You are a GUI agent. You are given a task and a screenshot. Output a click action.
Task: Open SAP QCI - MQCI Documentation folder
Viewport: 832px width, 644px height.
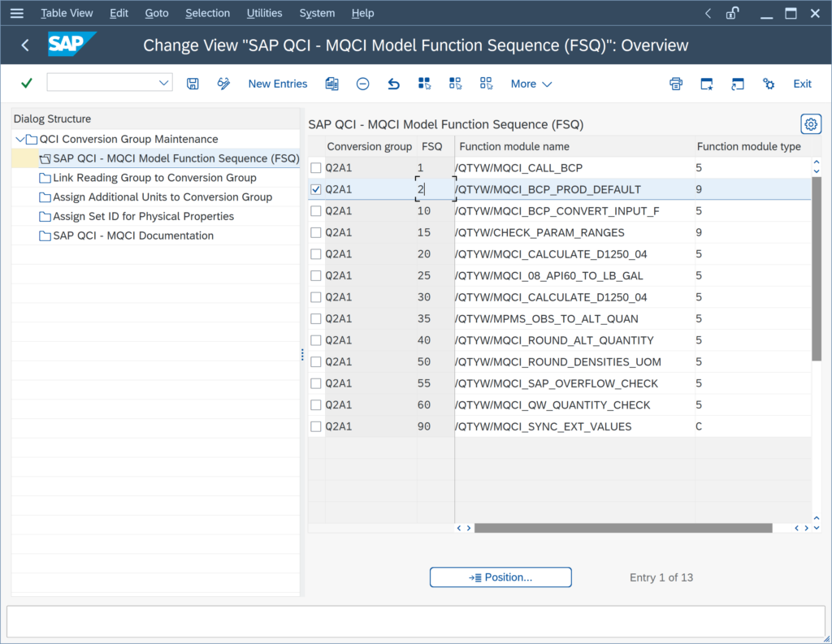[133, 236]
